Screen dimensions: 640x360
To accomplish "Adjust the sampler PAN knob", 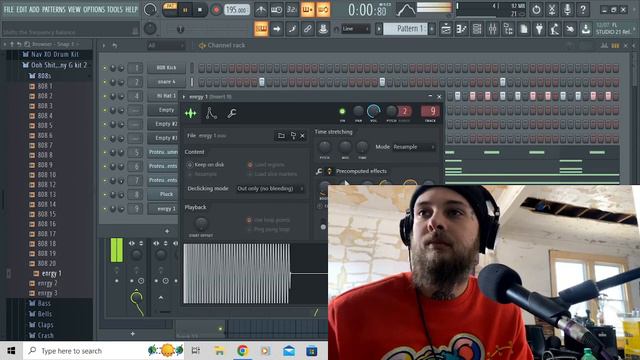I will pos(358,111).
